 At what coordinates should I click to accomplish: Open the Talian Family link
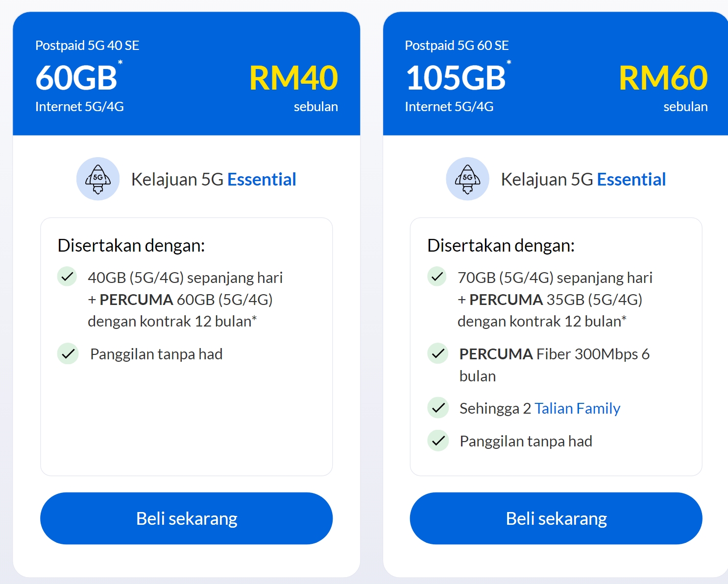click(577, 408)
